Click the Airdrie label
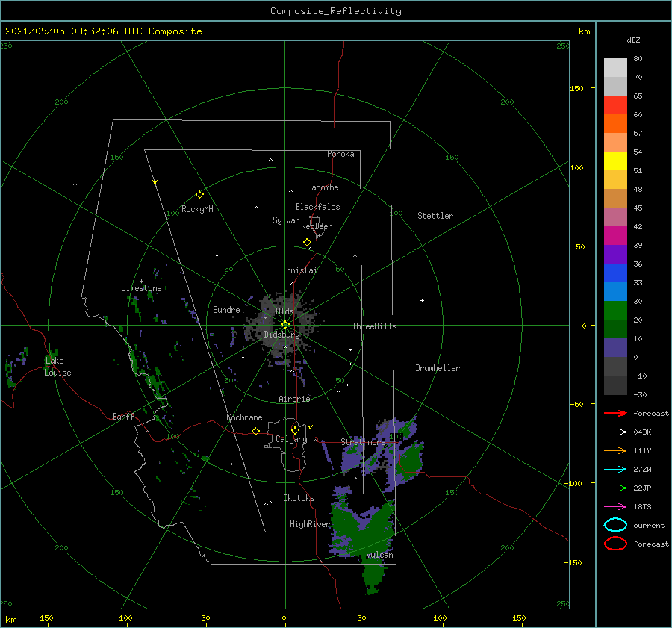Viewport: 672px width, 628px height. point(294,399)
